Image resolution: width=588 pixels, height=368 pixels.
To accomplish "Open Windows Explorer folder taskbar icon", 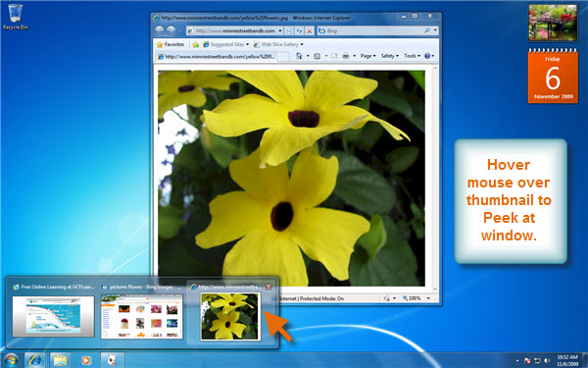I will pos(60,360).
